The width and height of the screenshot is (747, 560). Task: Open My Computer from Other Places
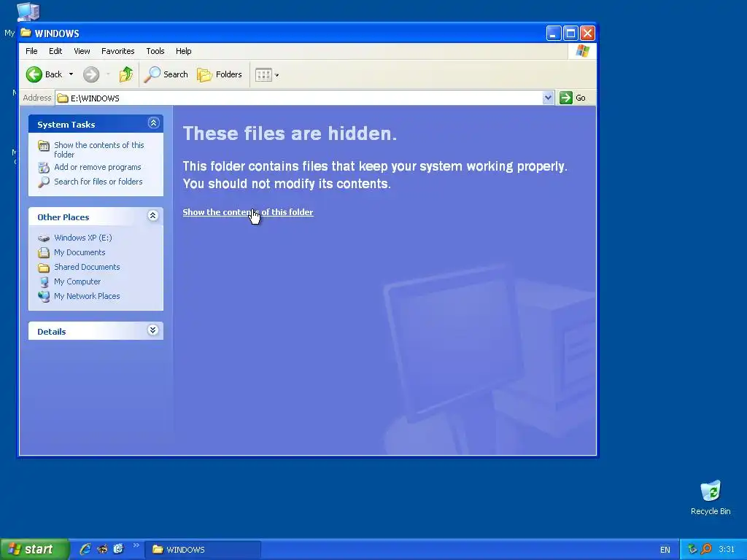(x=77, y=281)
